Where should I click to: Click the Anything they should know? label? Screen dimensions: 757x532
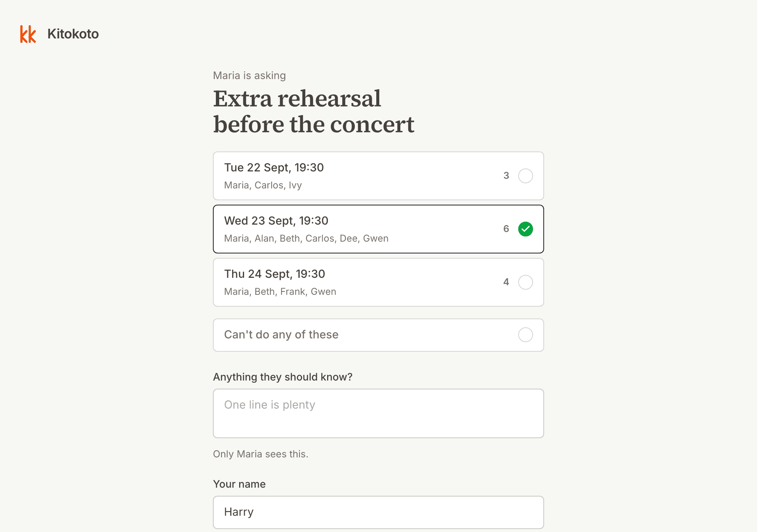click(x=283, y=377)
